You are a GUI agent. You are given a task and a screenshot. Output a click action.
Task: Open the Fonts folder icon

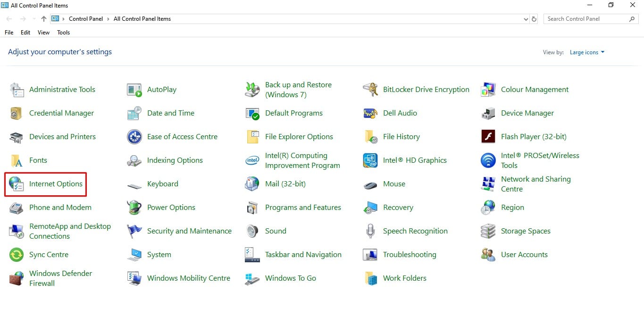pos(17,160)
